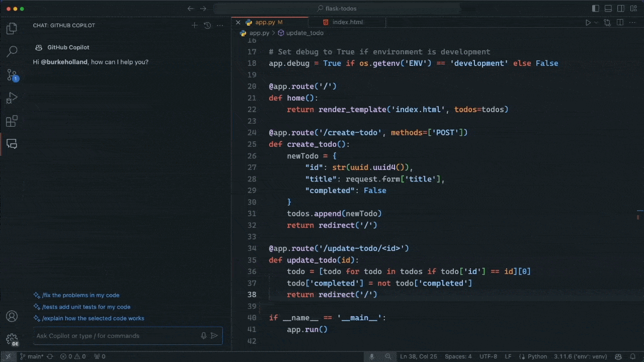
Task: Split the editor right
Action: (620, 23)
